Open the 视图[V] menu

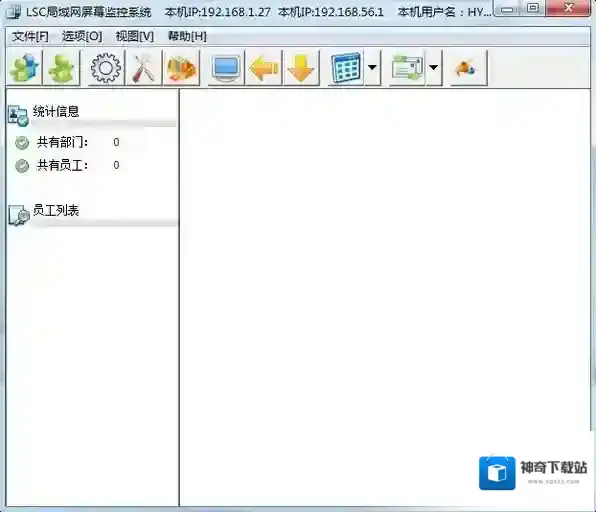135,36
